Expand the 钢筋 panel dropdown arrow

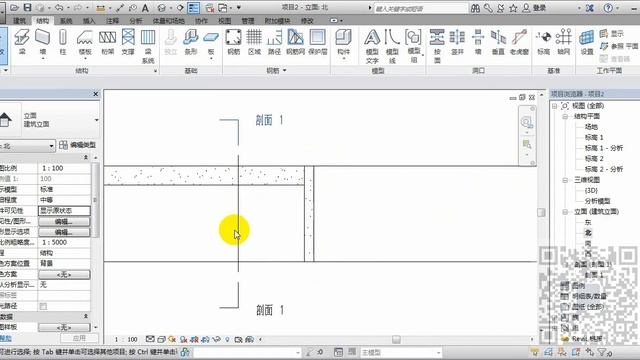pyautogui.click(x=284, y=71)
